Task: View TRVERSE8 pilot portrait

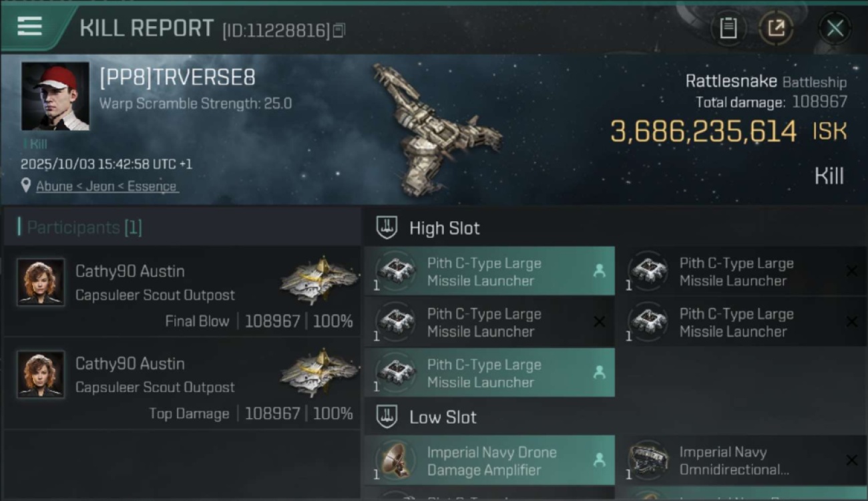Action: coord(55,96)
